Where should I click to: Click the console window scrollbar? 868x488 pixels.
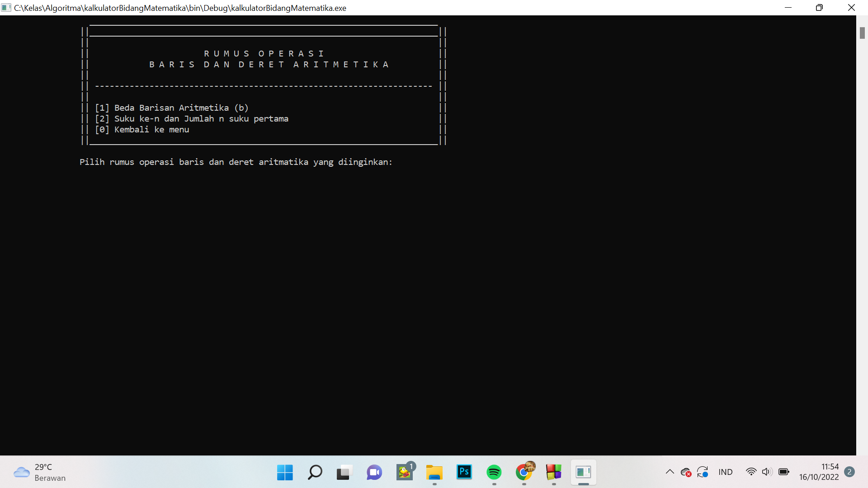(863, 33)
